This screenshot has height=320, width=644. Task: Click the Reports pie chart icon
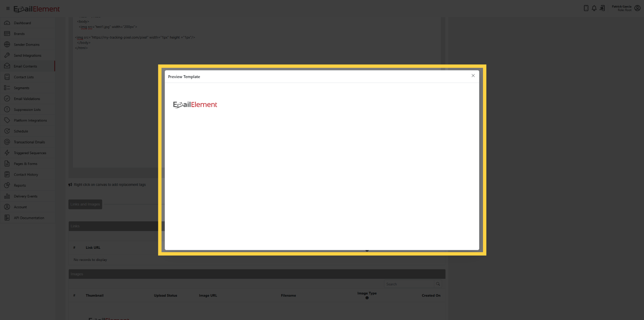[x=7, y=185]
